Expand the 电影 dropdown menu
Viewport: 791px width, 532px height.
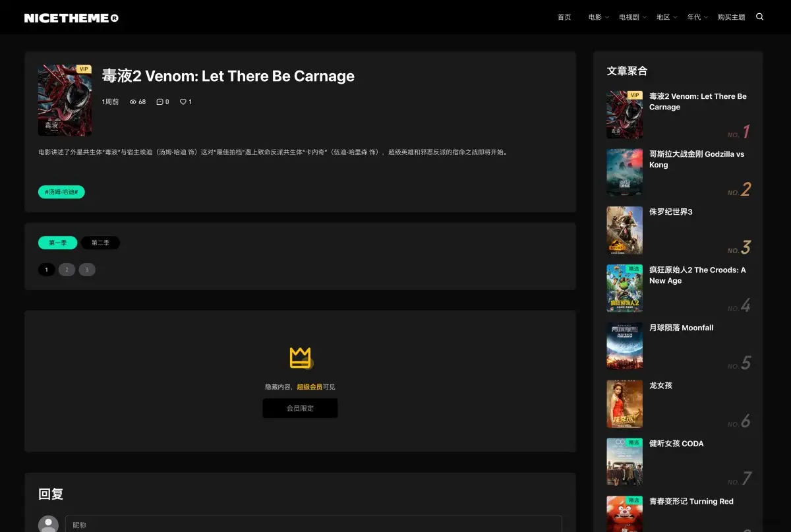[x=595, y=16]
